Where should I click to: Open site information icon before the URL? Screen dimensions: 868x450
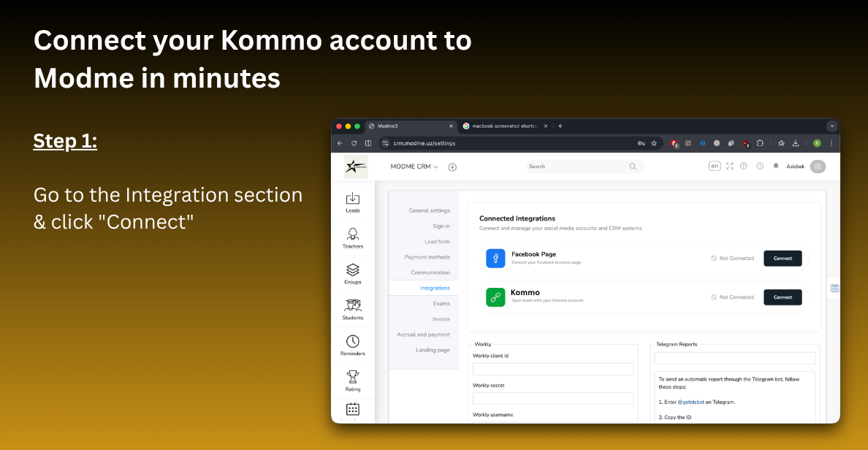point(386,143)
